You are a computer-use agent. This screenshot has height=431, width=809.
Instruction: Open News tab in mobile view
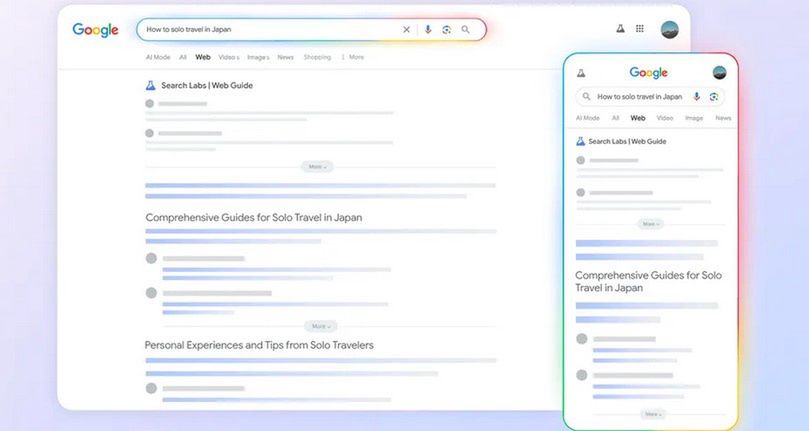coord(723,118)
